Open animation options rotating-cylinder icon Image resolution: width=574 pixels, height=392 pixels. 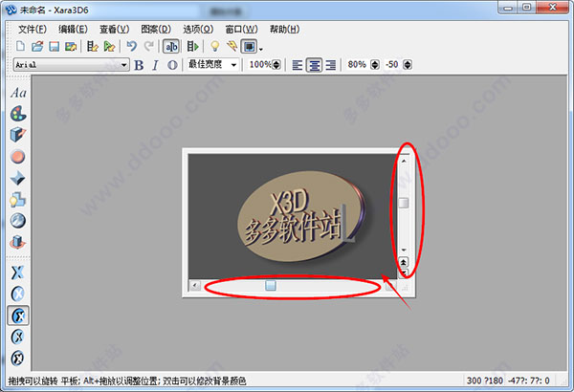17,242
